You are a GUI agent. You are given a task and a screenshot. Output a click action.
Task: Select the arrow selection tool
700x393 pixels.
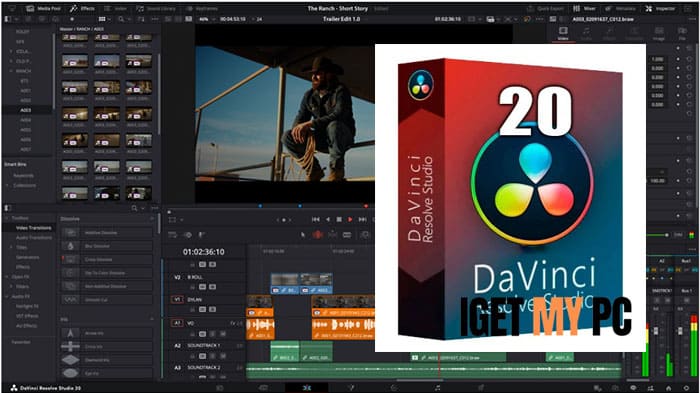click(x=303, y=234)
